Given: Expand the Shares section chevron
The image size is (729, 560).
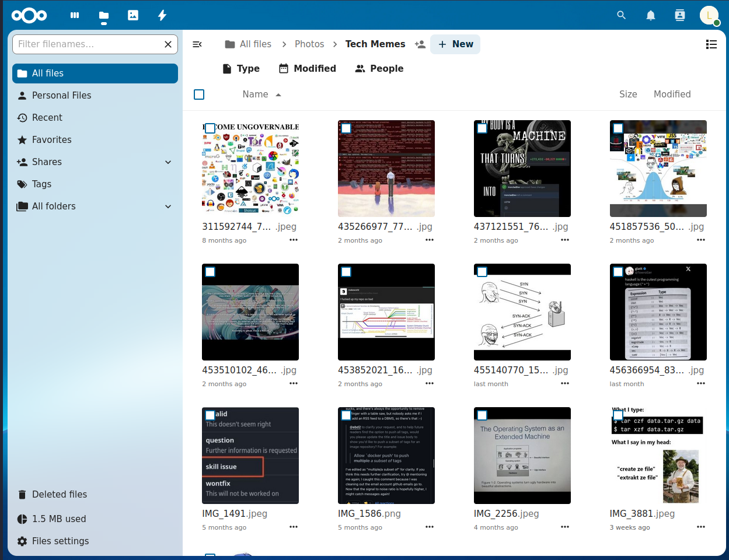Looking at the screenshot, I should [x=168, y=162].
